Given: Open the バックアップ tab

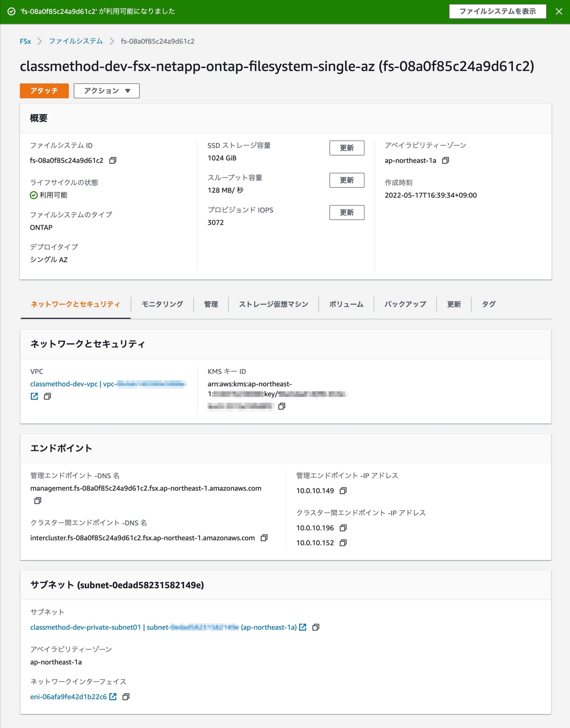Looking at the screenshot, I should click(x=405, y=304).
